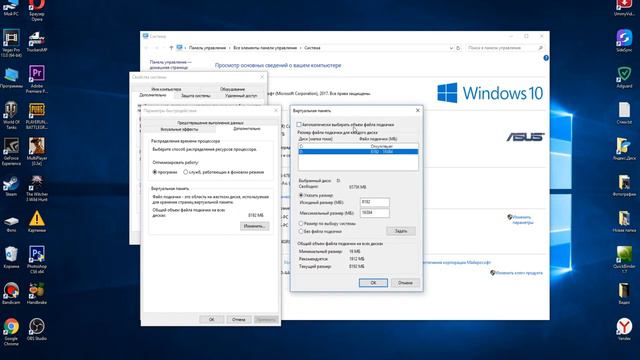Select the 'Указать размер' custom size radio

point(301,195)
